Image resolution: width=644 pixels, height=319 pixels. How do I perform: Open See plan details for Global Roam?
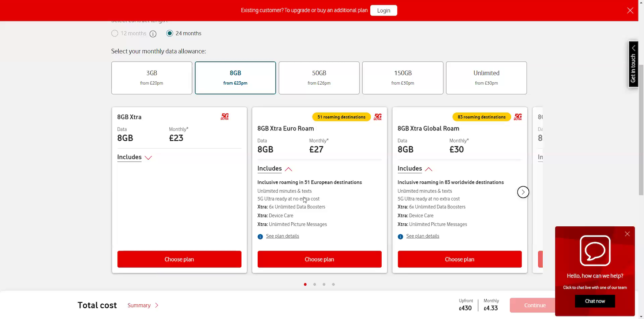pos(423,236)
